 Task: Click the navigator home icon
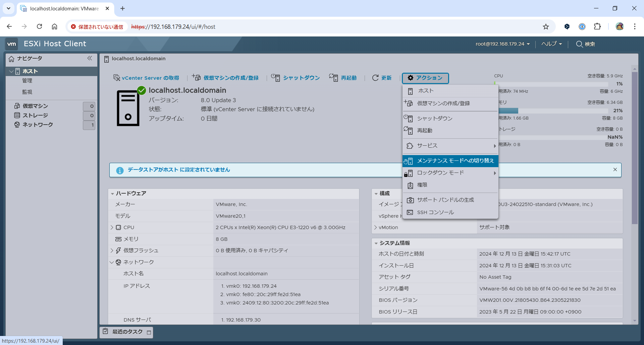[x=11, y=59]
